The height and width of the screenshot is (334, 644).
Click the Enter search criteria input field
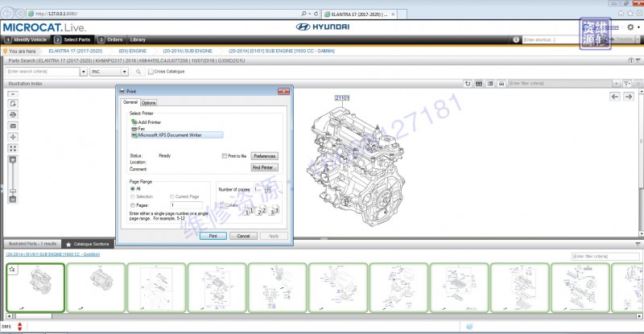tap(43, 72)
